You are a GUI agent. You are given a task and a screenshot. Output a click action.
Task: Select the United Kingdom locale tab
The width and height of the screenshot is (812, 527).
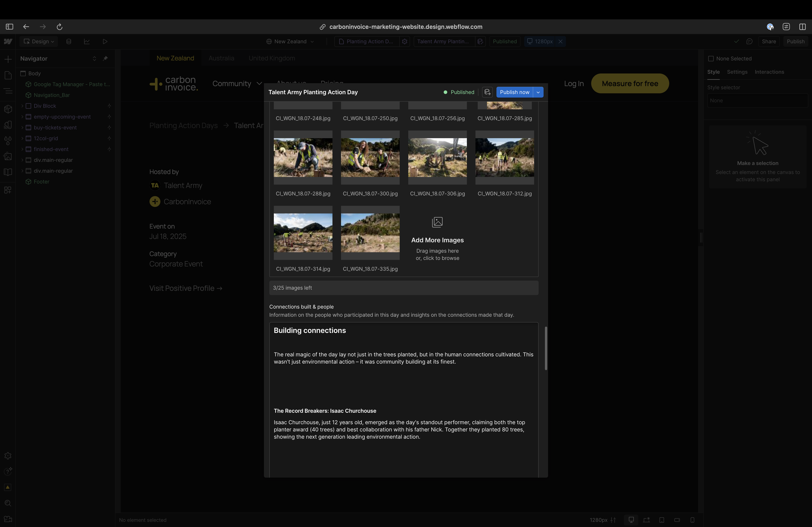272,58
